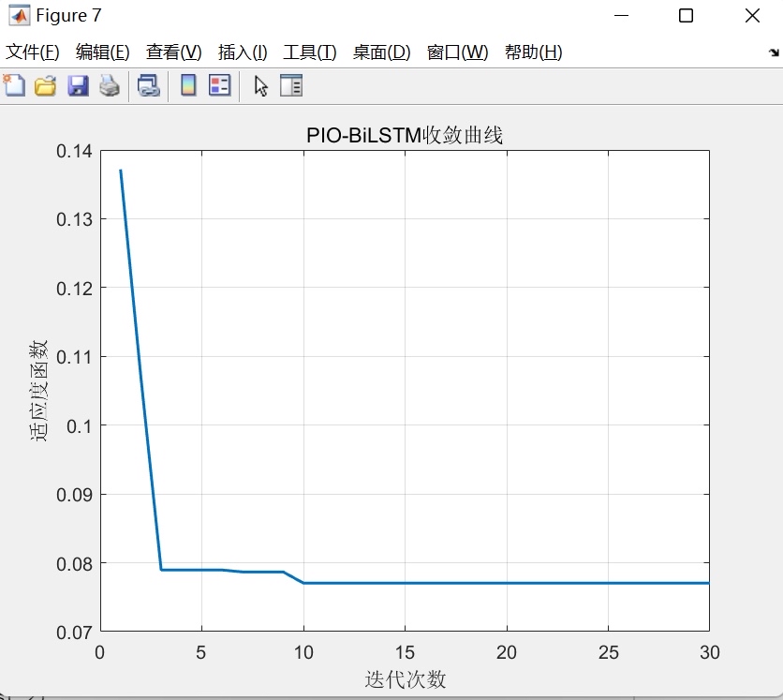The height and width of the screenshot is (700, 783).
Task: Click the y-axis tick label 0.1
Action: (80, 426)
